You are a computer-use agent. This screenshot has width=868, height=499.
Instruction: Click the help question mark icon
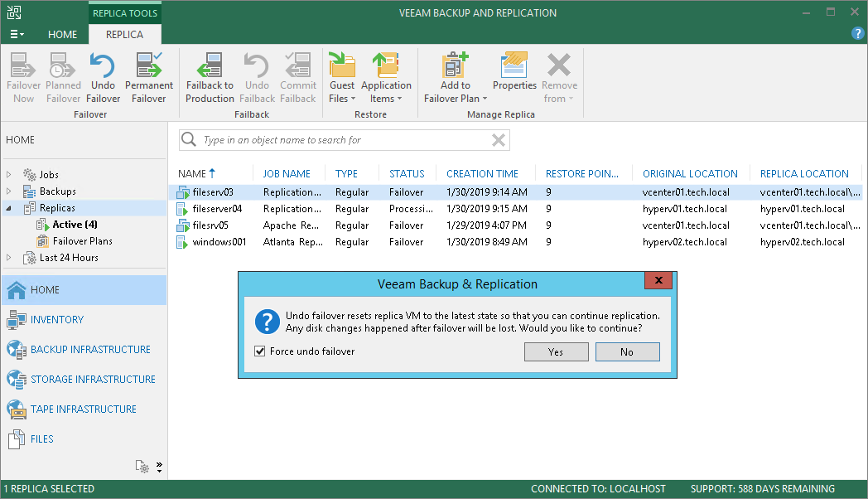857,34
